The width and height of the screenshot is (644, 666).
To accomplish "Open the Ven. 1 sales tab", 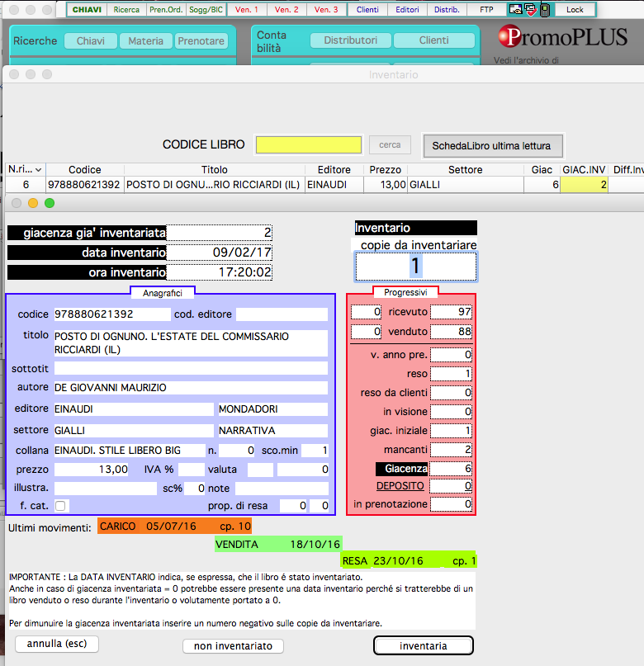I will pos(246,9).
